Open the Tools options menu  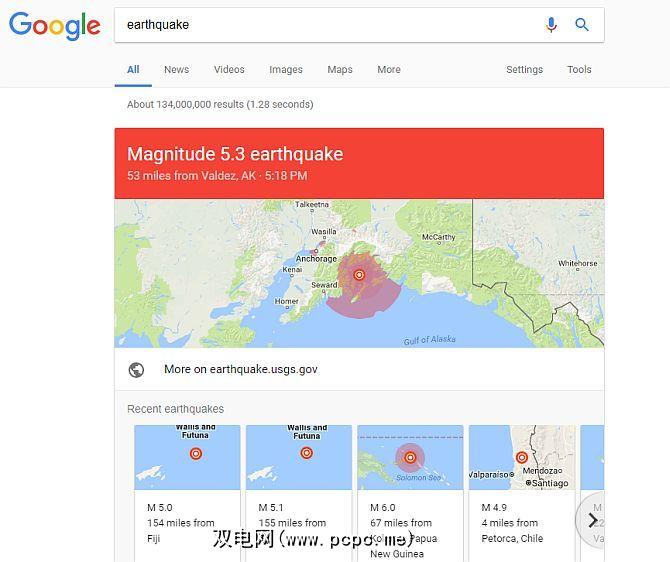(x=579, y=70)
